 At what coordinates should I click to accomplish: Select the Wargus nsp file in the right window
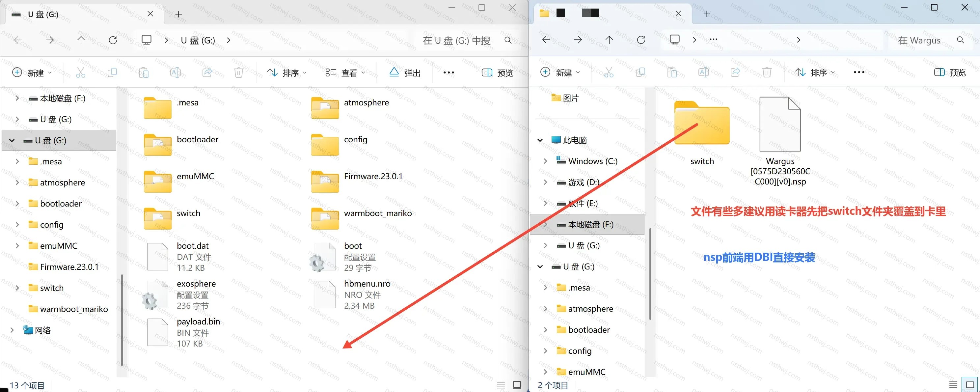point(780,141)
